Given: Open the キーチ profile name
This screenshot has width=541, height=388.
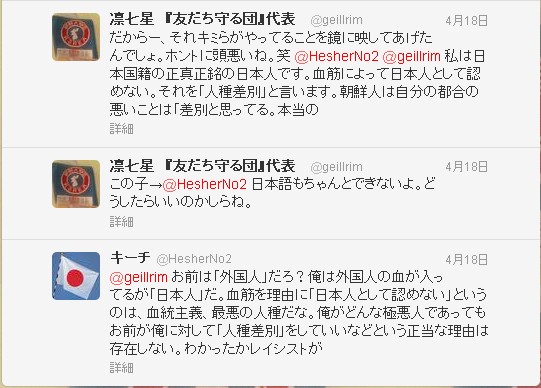Looking at the screenshot, I should pyautogui.click(x=130, y=258).
